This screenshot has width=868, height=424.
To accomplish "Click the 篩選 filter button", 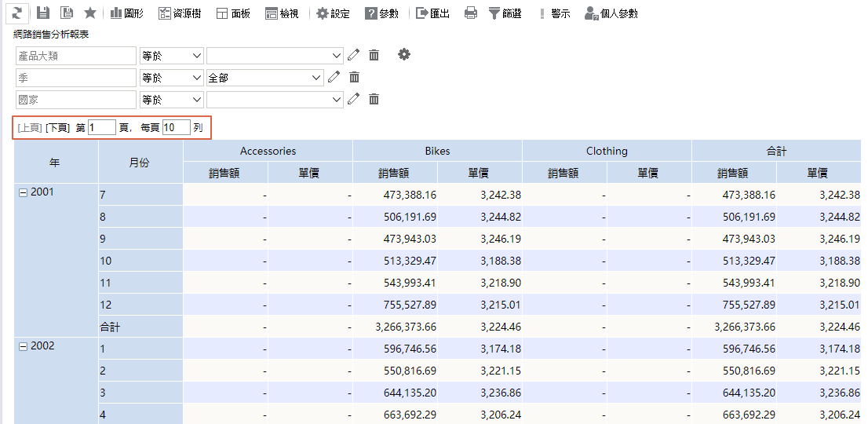I will click(505, 13).
